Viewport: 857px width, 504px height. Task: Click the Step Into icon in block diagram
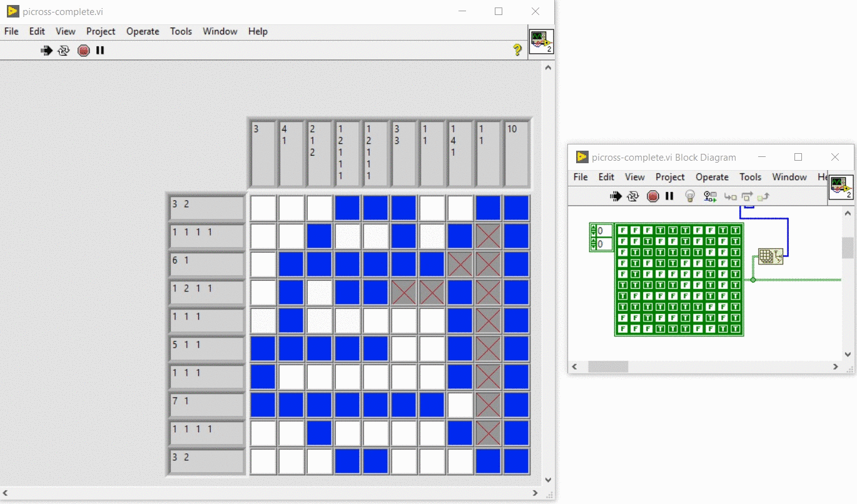point(730,196)
